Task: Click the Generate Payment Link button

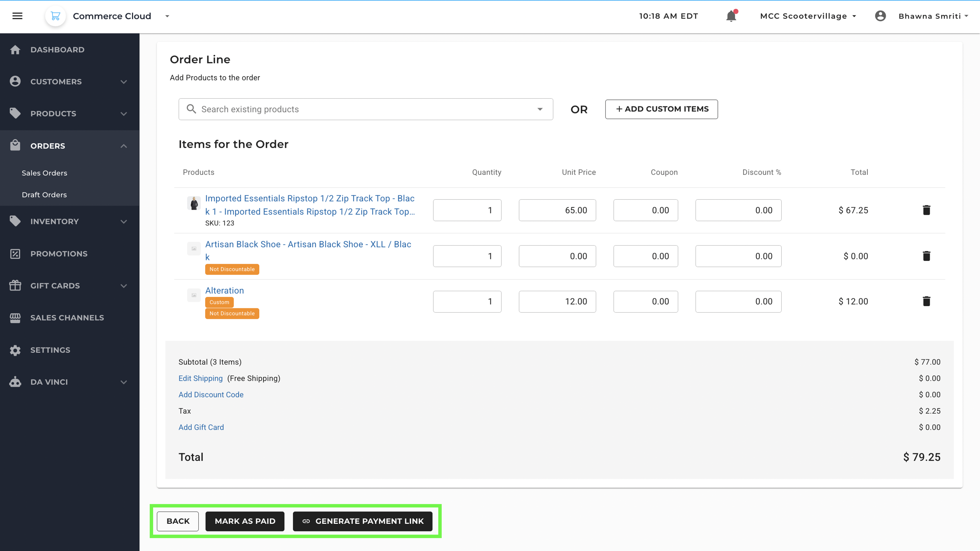Action: coord(363,521)
